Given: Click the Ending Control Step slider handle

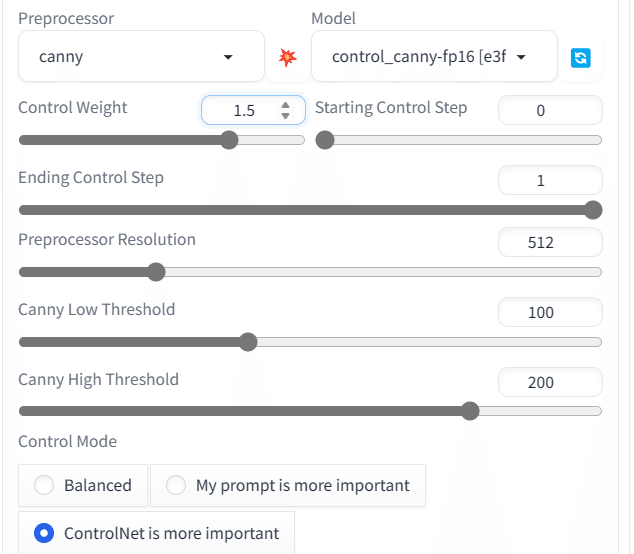Looking at the screenshot, I should coord(593,210).
